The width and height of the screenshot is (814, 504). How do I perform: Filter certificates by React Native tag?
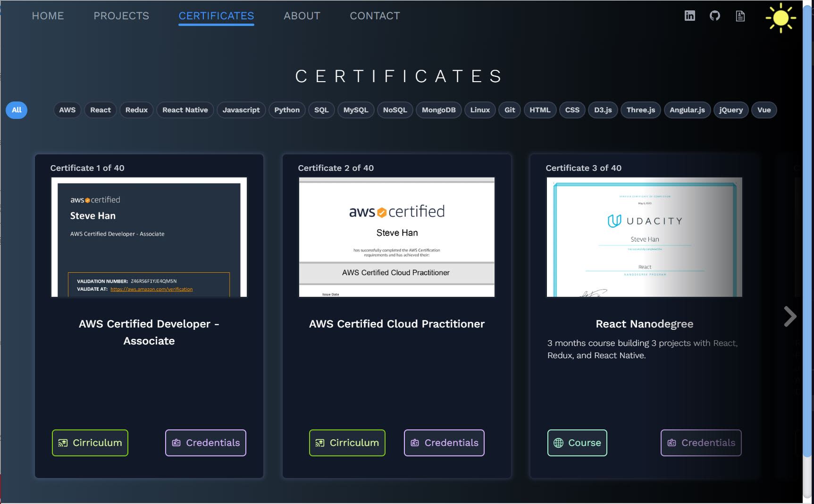185,110
